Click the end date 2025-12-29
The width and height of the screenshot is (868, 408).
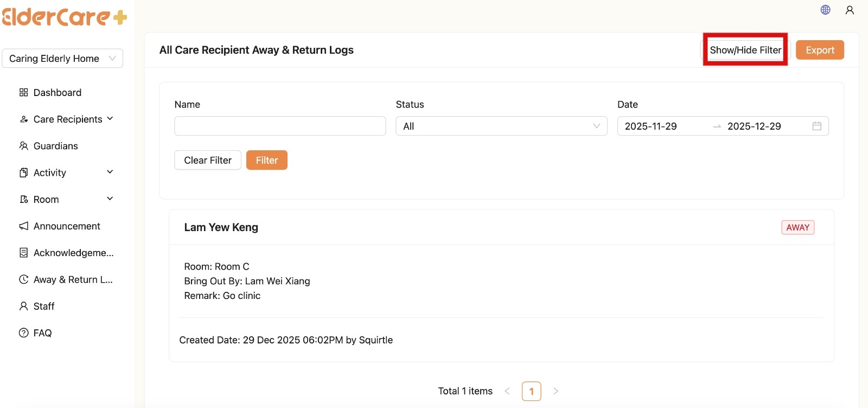click(x=754, y=126)
